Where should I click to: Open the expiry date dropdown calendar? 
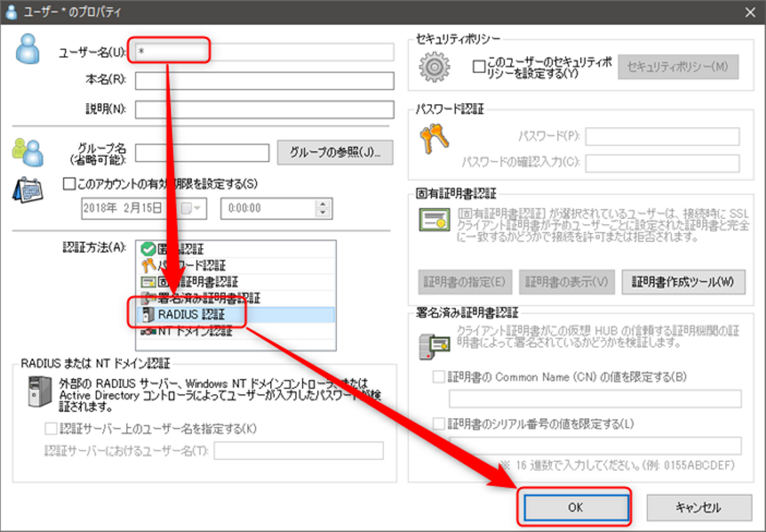[x=191, y=208]
